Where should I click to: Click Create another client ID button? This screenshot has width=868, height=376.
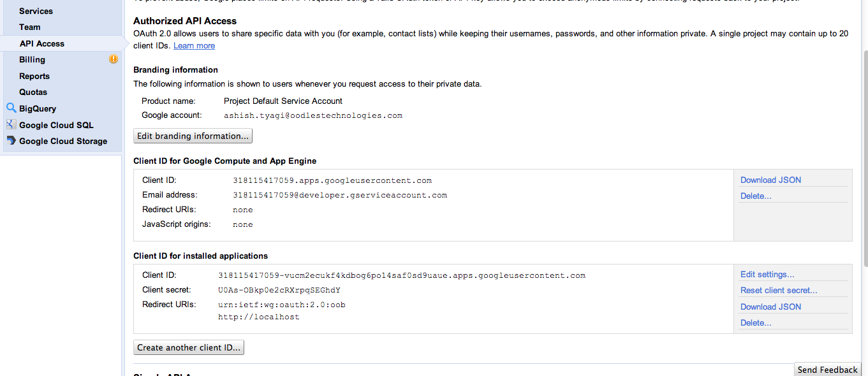[x=189, y=347]
